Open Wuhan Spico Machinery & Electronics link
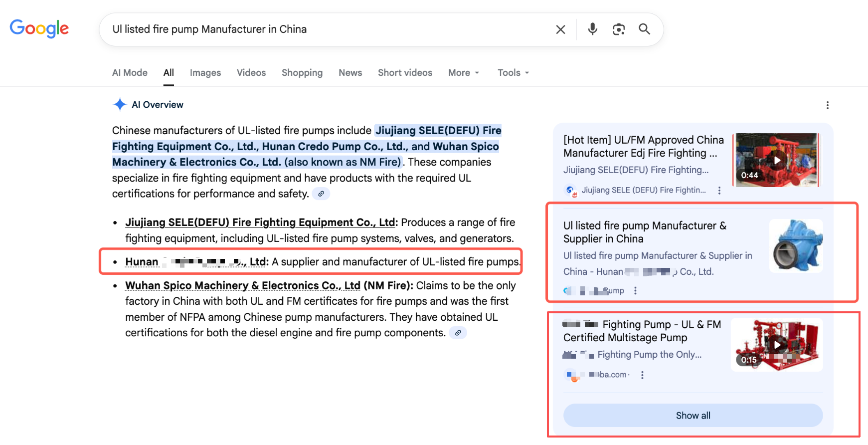Screen dimensions: 868x445 pyautogui.click(x=242, y=285)
